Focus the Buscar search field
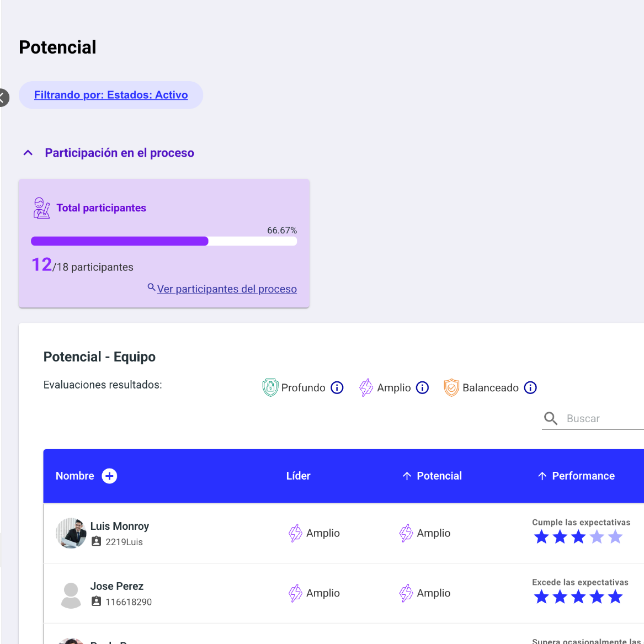The height and width of the screenshot is (644, 644). 602,418
